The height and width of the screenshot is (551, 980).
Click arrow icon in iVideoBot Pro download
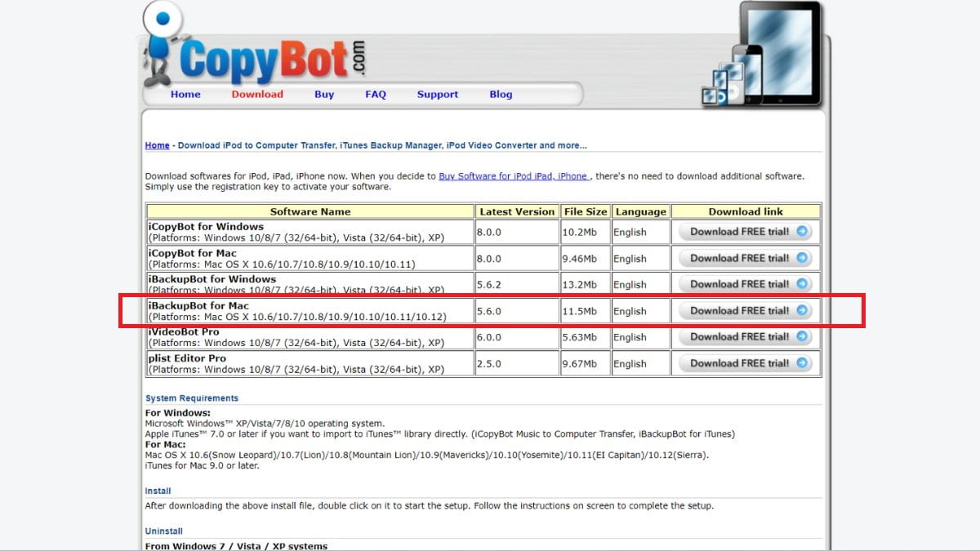[x=802, y=336]
